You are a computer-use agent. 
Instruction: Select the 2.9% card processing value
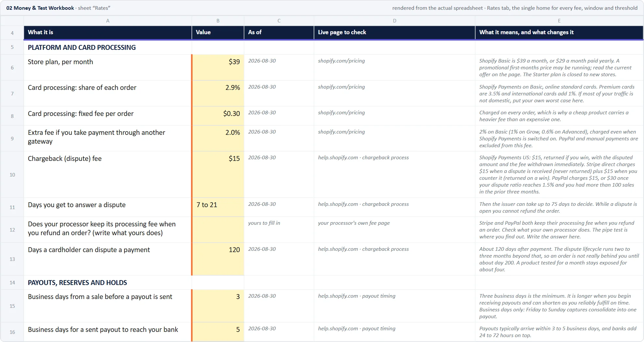coord(218,93)
